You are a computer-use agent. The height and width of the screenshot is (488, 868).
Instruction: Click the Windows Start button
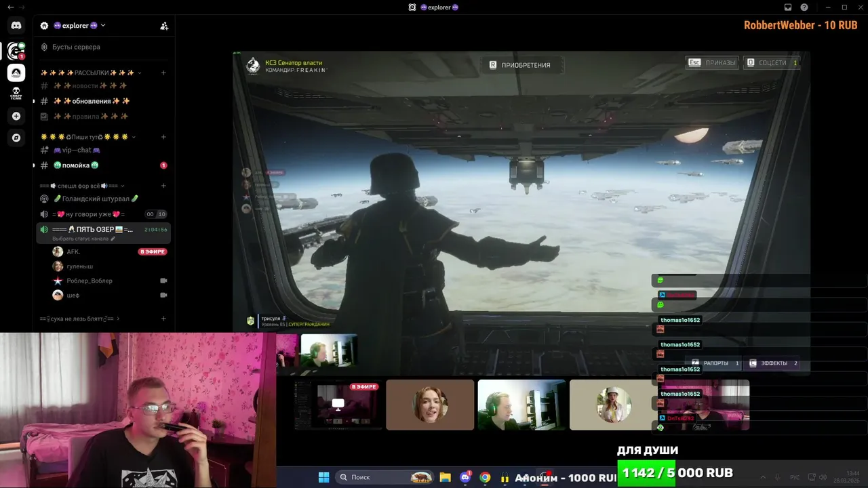click(323, 477)
